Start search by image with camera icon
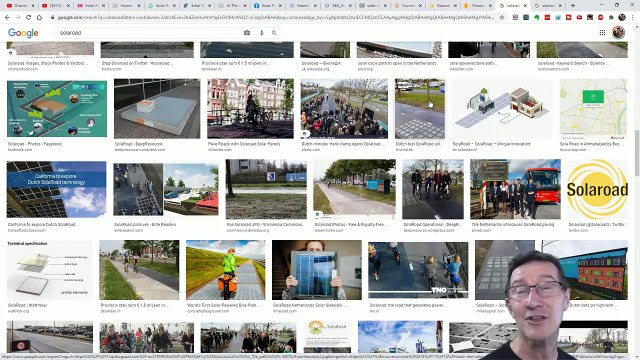The height and width of the screenshot is (360, 640). pyautogui.click(x=247, y=33)
